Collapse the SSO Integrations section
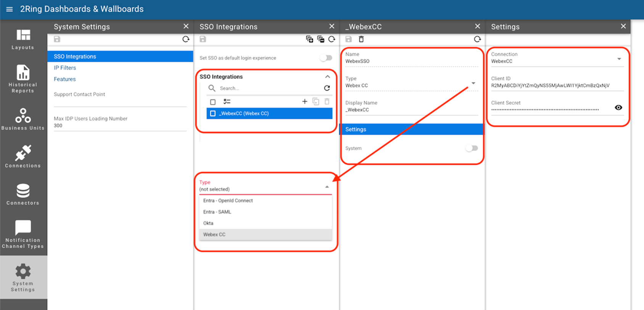 pos(327,77)
